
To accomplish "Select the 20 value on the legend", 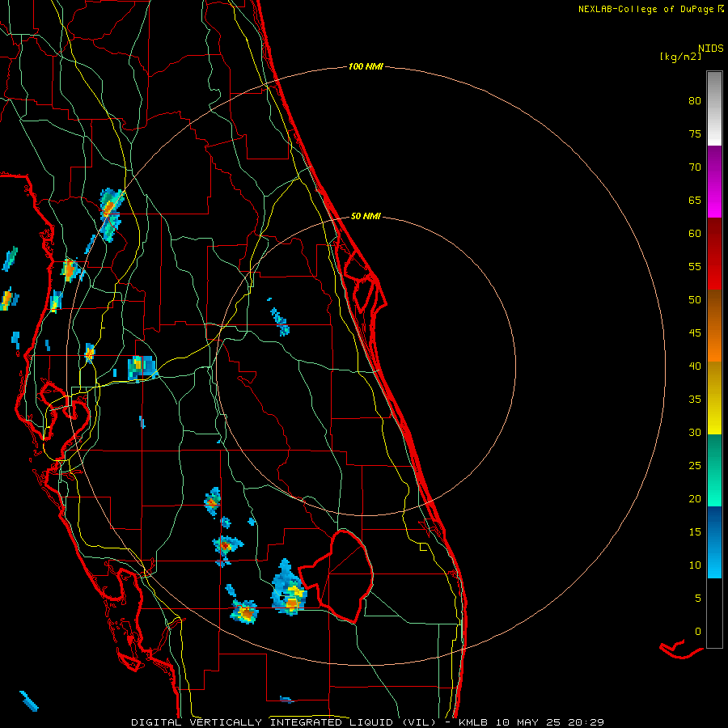I will [695, 498].
